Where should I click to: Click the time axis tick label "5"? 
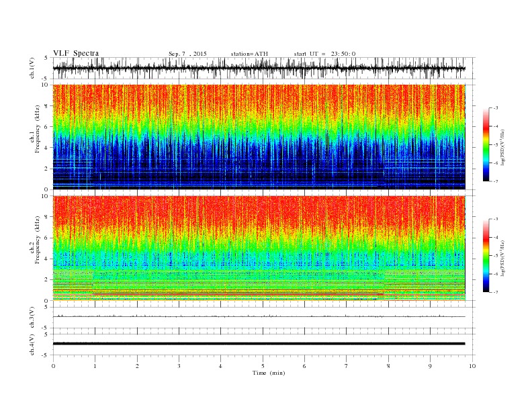(x=263, y=366)
